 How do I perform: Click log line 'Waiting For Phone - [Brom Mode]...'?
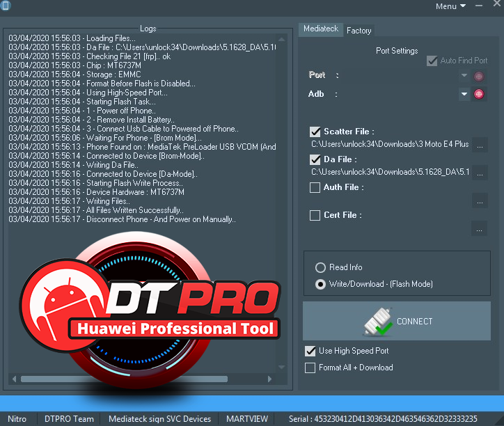point(105,138)
